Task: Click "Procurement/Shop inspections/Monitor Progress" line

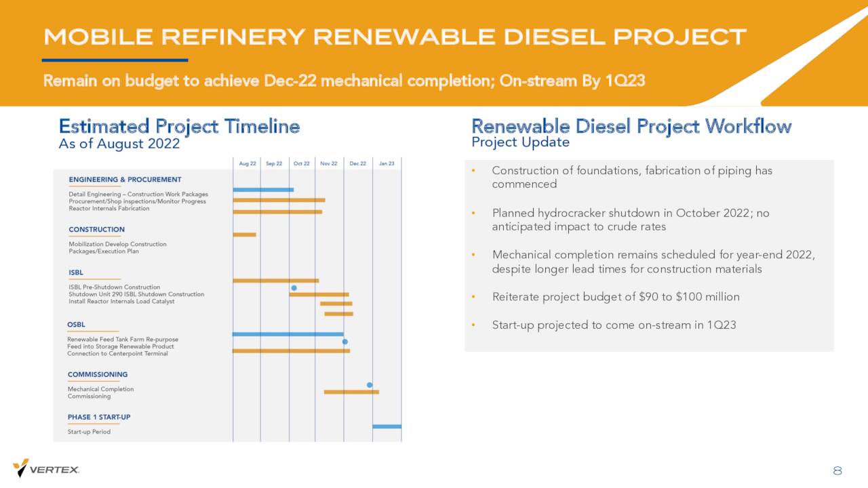Action: (x=137, y=201)
